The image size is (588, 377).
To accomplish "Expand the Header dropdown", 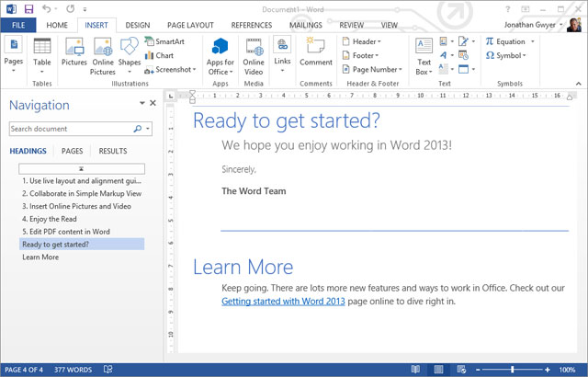I will click(x=361, y=41).
